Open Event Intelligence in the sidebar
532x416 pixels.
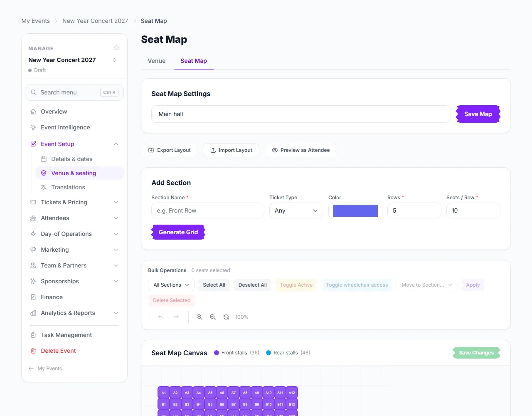pos(74,127)
